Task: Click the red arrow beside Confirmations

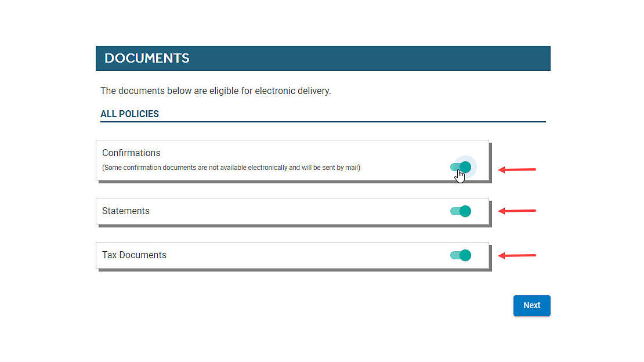Action: [x=517, y=169]
